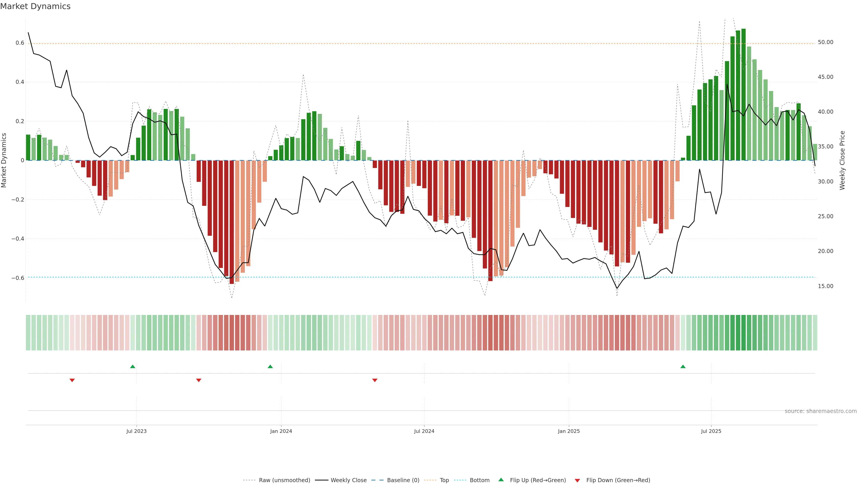The width and height of the screenshot is (868, 488).
Task: Toggle the Bottom legend entry
Action: click(479, 480)
